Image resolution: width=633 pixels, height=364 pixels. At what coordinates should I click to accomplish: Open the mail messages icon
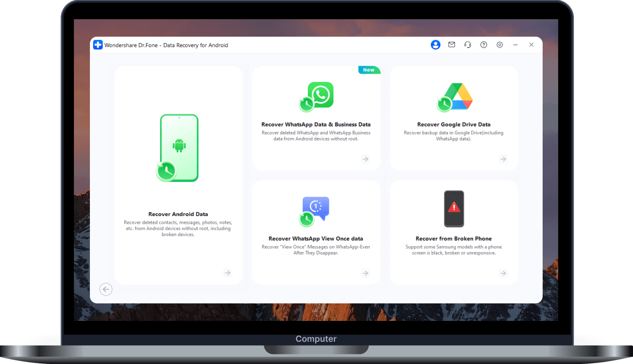tap(452, 45)
